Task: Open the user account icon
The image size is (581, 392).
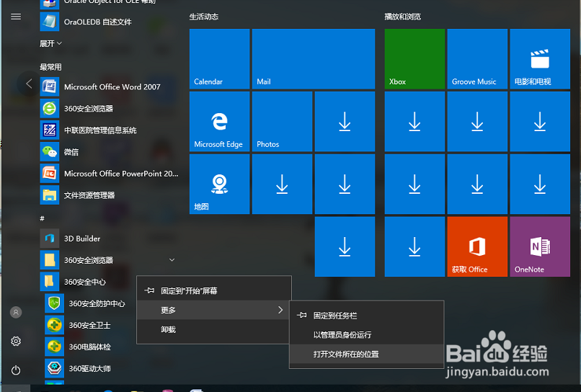Action: 16,312
